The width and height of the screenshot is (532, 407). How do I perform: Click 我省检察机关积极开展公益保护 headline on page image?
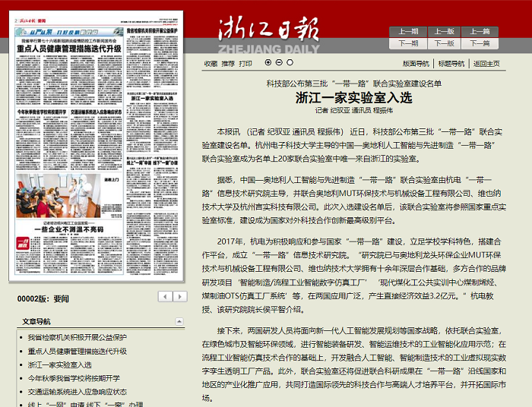152,31
